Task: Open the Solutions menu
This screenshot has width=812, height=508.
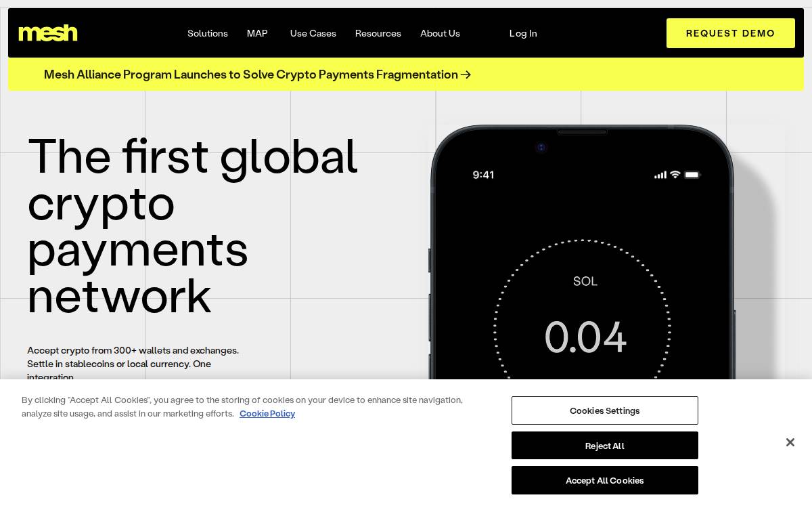Action: pos(208,33)
